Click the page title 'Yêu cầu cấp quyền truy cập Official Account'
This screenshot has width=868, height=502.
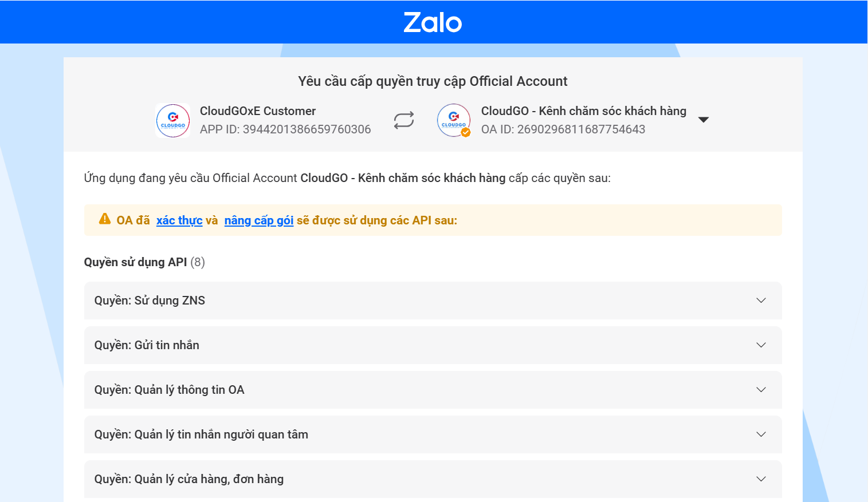pyautogui.click(x=433, y=81)
